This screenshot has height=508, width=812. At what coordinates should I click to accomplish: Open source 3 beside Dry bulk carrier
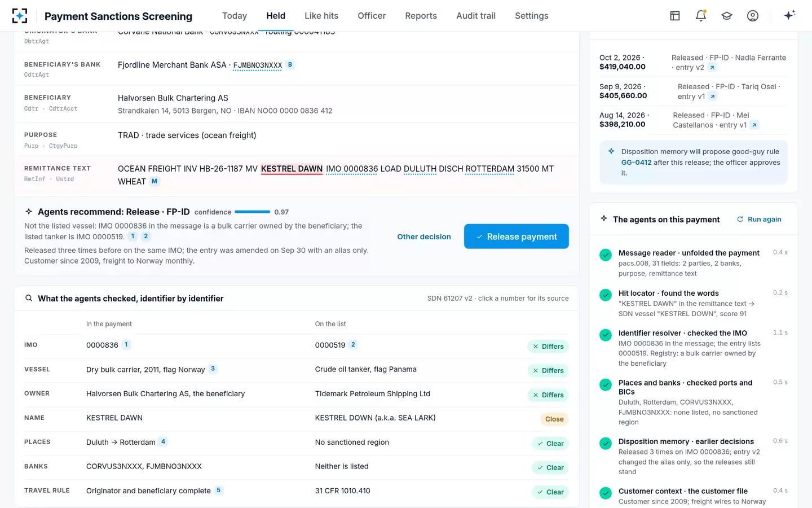coord(213,369)
